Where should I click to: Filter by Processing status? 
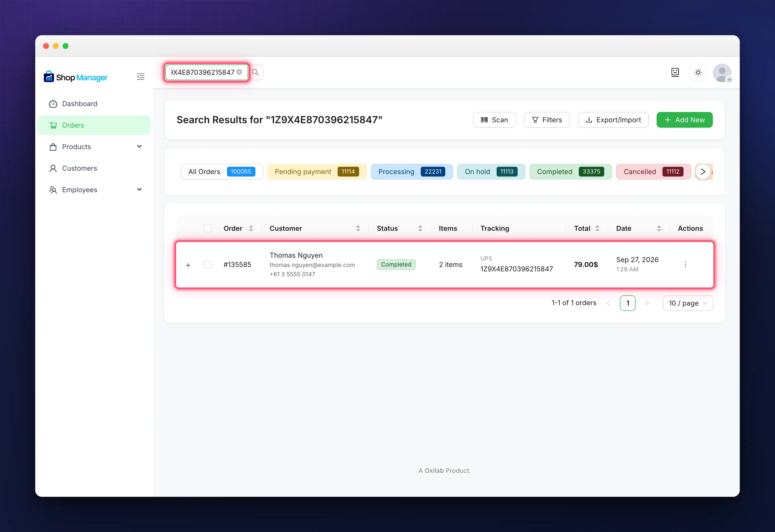point(411,172)
